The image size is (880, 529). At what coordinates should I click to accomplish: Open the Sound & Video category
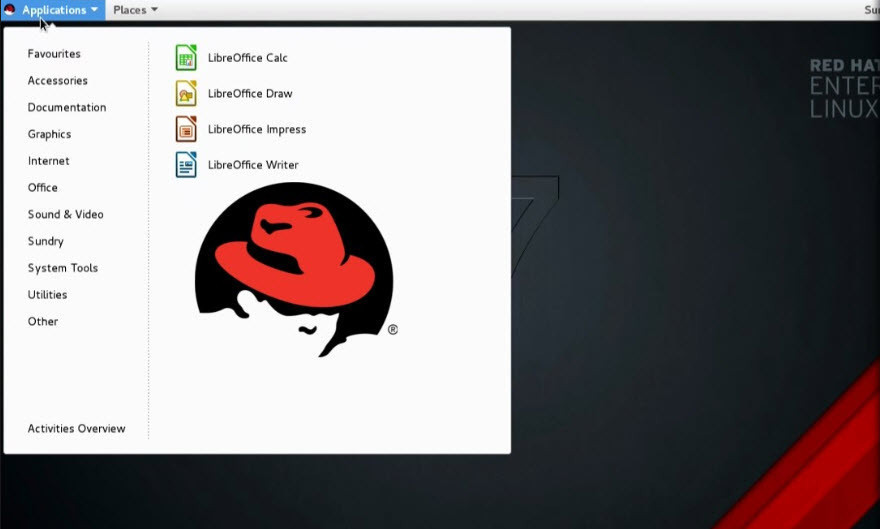tap(65, 215)
